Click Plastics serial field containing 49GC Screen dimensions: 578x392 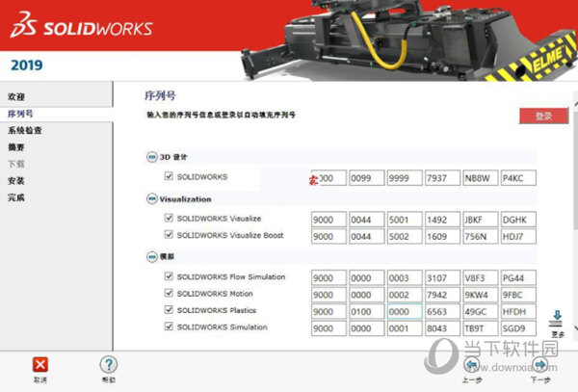[x=481, y=312]
